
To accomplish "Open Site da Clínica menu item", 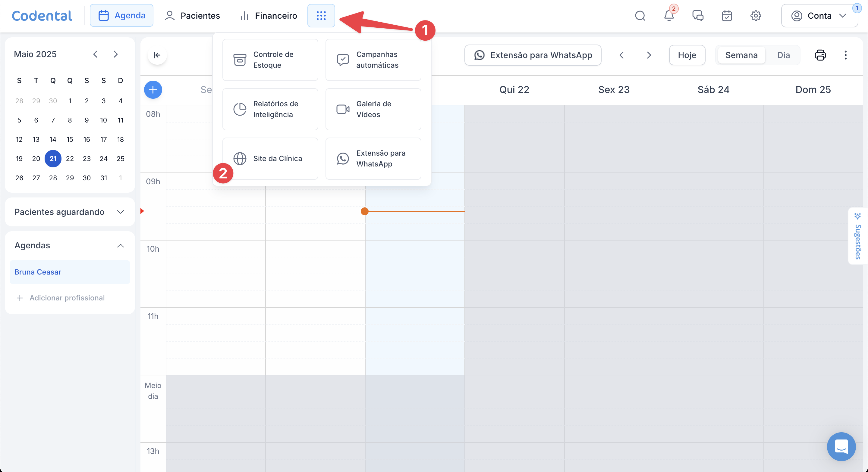I will click(270, 158).
